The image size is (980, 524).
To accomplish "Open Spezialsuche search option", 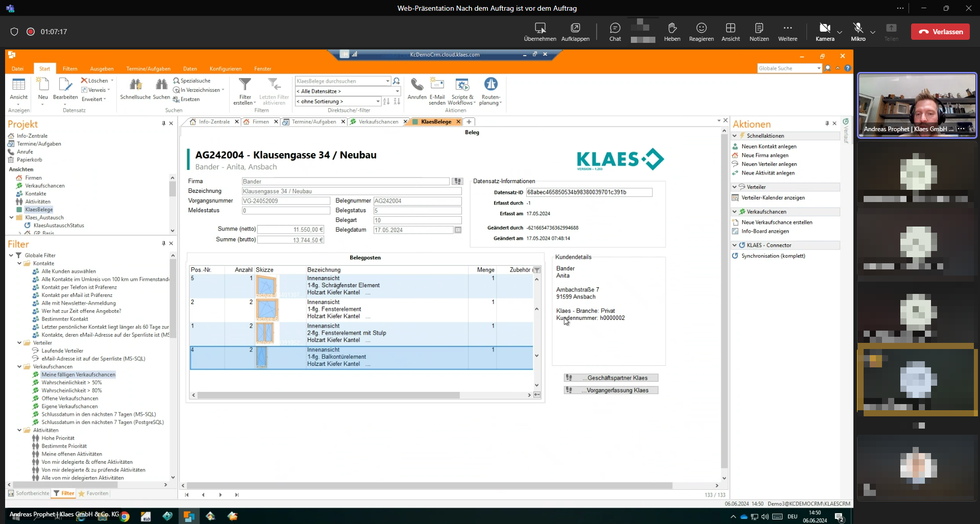I will point(192,81).
